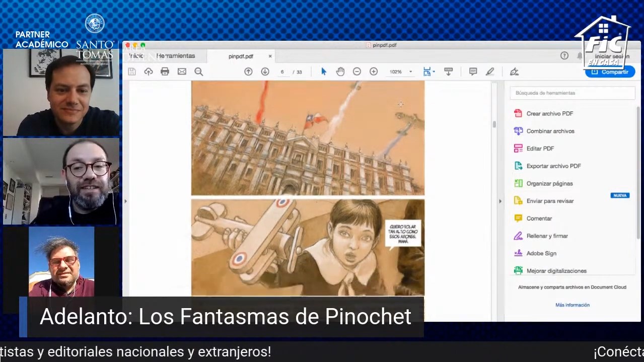Select the highlighter pen tool
Image resolution: width=644 pixels, height=362 pixels.
click(490, 71)
